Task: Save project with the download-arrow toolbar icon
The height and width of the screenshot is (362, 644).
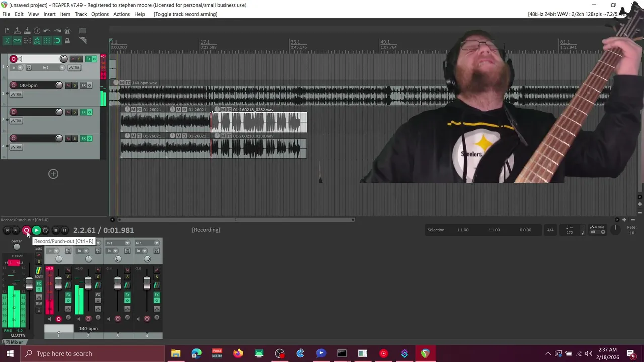Action: 27,31
